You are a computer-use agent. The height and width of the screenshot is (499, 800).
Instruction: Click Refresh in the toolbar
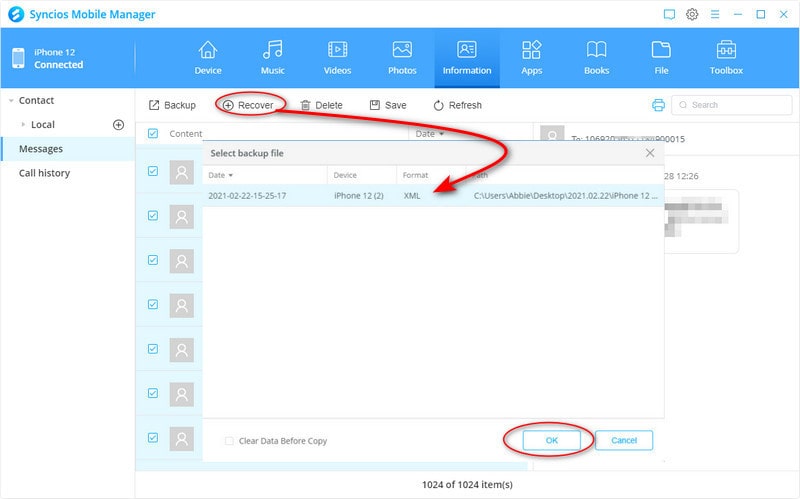(457, 105)
